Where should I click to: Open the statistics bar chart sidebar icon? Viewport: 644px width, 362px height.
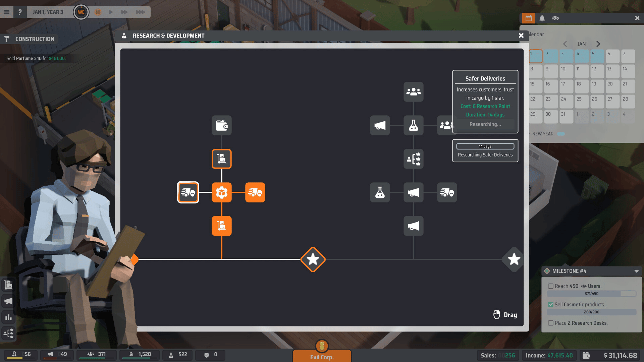[x=8, y=317]
